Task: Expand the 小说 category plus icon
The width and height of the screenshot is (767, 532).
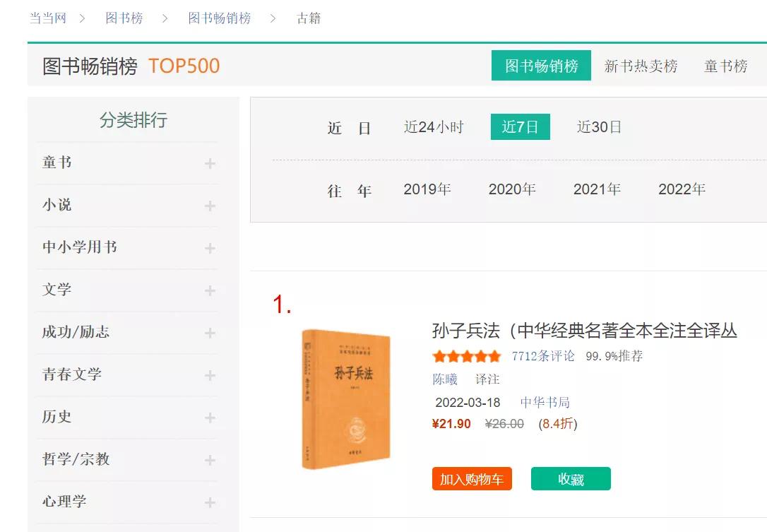Action: click(210, 206)
